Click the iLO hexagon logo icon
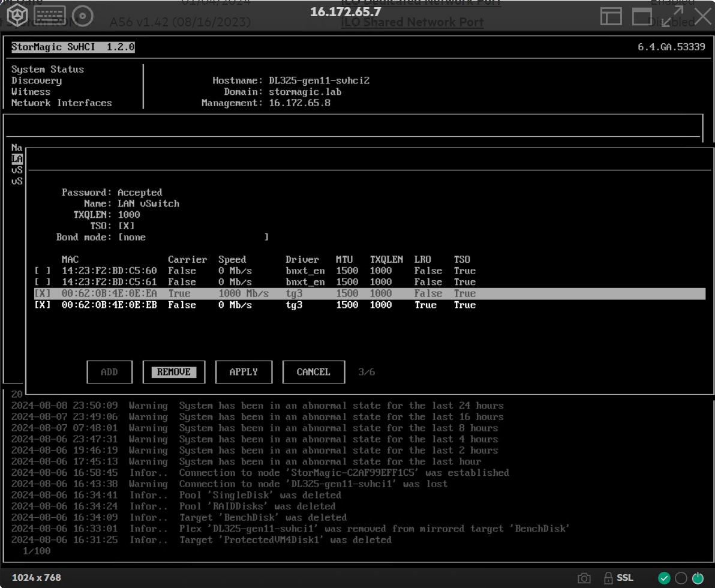Screen dimensions: 715x588 pos(17,16)
